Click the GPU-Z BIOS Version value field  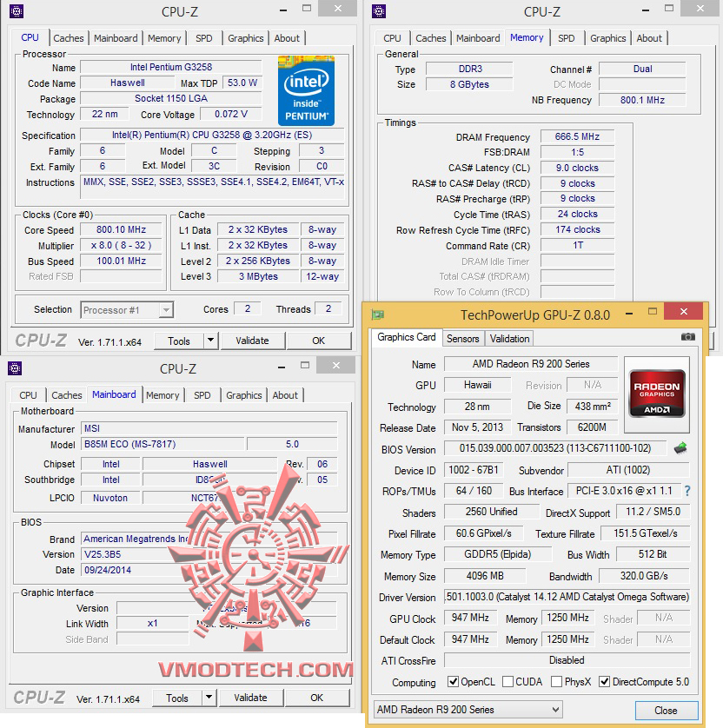tap(555, 448)
